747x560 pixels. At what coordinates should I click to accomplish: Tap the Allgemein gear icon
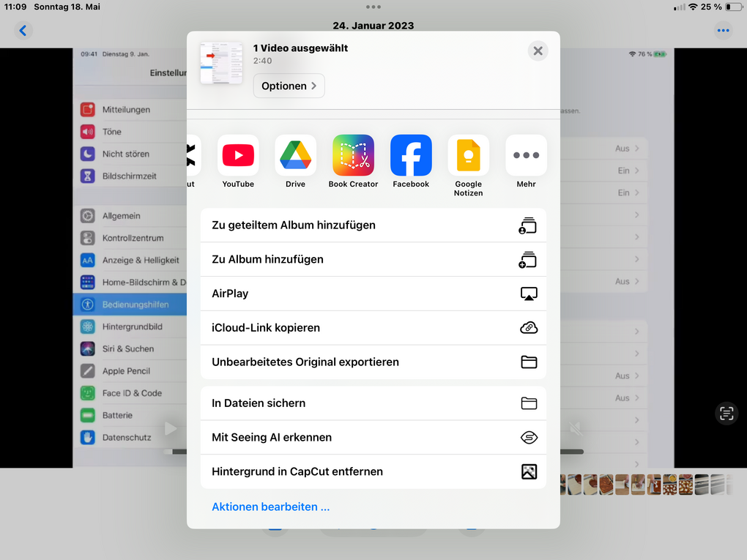[88, 216]
